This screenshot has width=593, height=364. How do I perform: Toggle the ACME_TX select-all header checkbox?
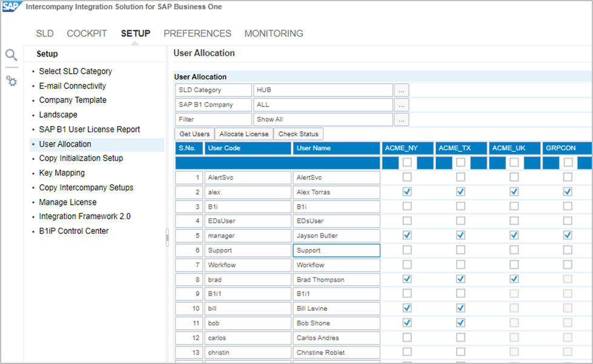click(460, 162)
